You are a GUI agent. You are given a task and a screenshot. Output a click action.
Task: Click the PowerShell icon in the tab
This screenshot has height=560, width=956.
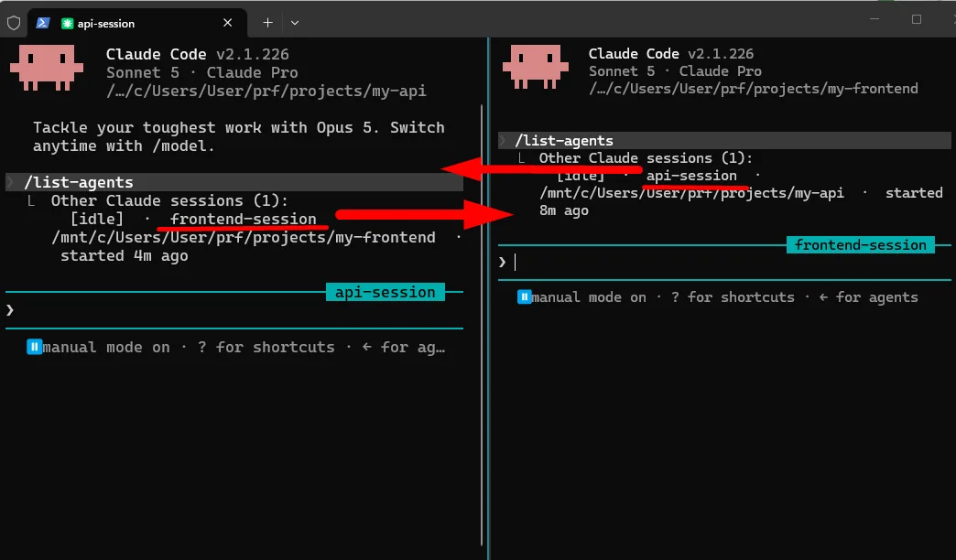tap(42, 23)
